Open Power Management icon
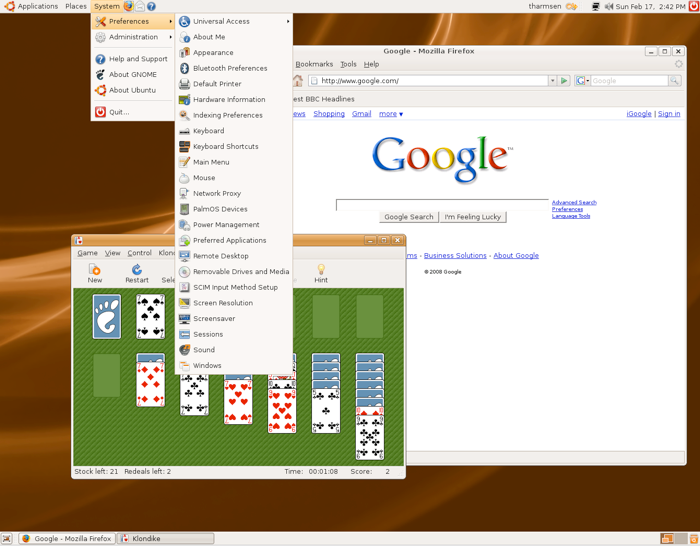The width and height of the screenshot is (700, 546). [x=184, y=225]
